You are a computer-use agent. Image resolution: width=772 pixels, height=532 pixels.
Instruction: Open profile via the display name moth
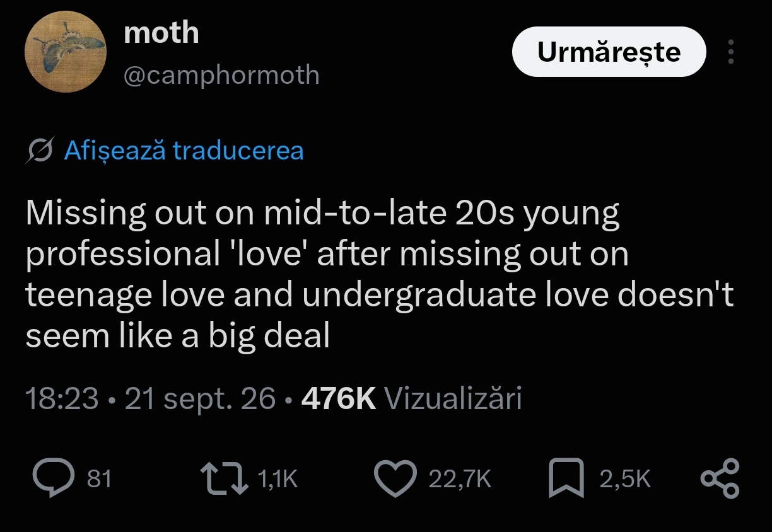pyautogui.click(x=161, y=32)
